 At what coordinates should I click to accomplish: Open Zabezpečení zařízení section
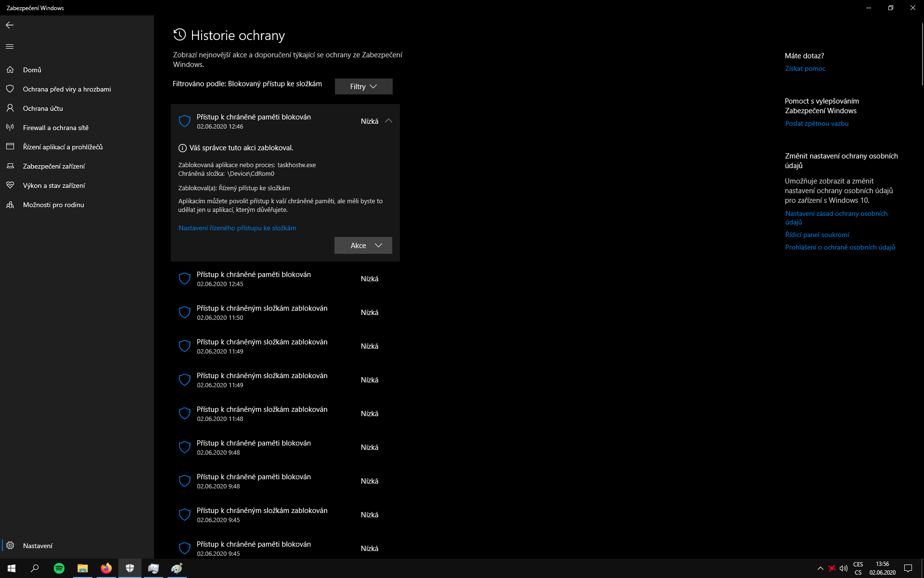(54, 166)
